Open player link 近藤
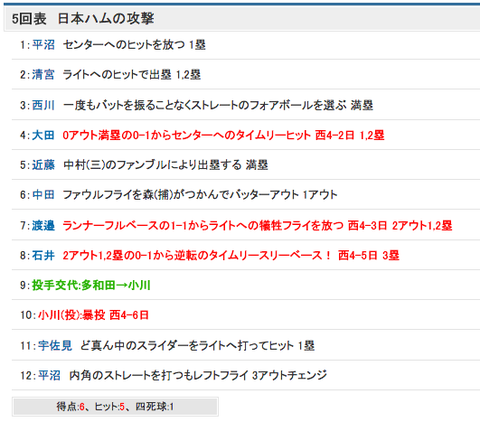 (43, 165)
